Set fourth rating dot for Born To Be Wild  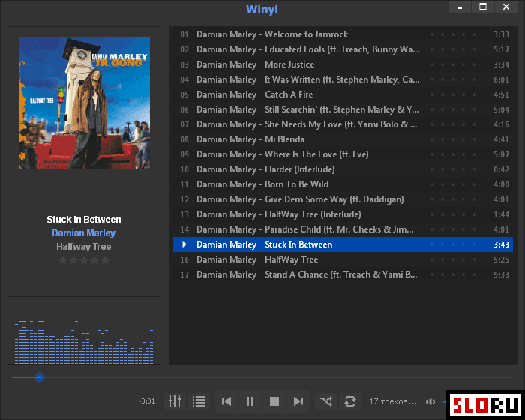coord(463,184)
